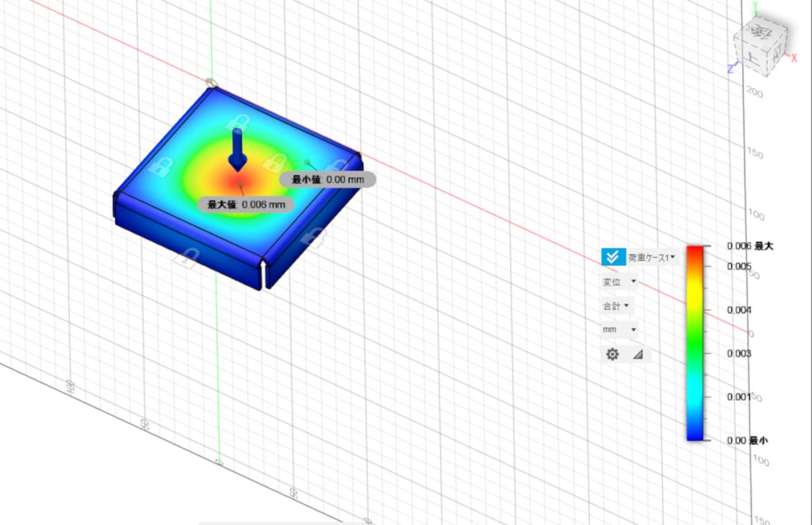This screenshot has height=525, width=812.
Task: Collapse the legend with the blue double-chevron icon
Action: (611, 257)
